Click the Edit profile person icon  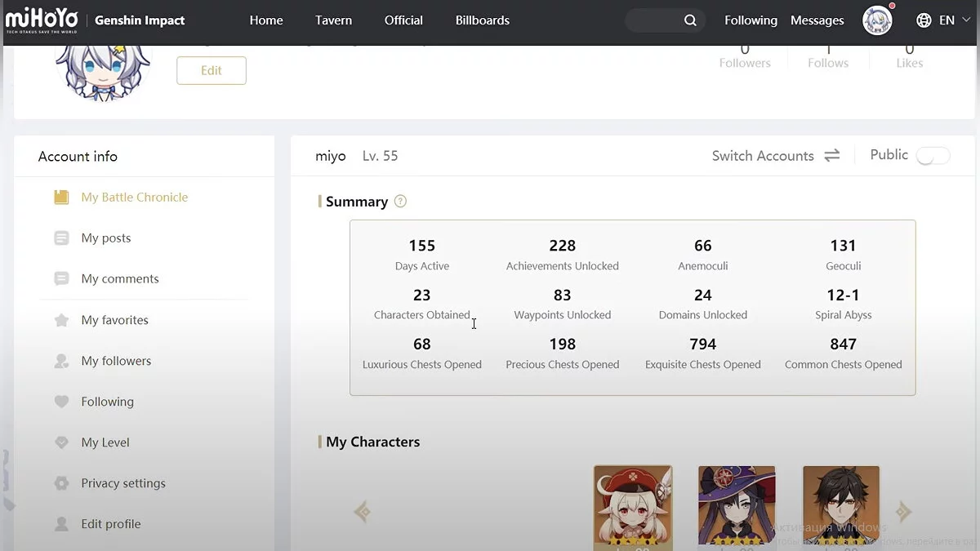tap(61, 524)
